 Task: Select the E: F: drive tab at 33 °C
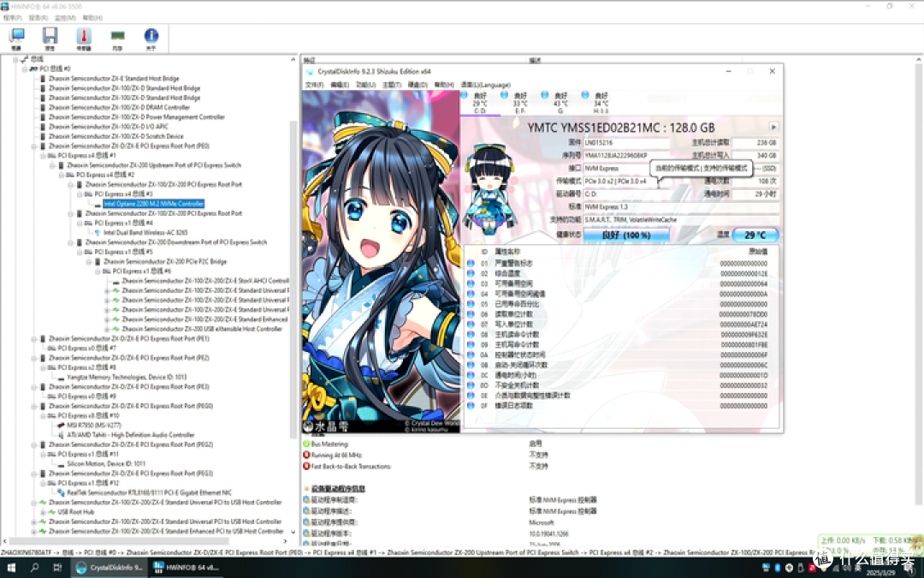520,103
